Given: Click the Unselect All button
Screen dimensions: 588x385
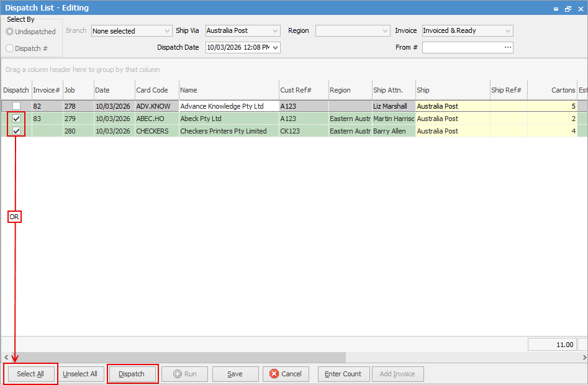Looking at the screenshot, I should point(80,374).
